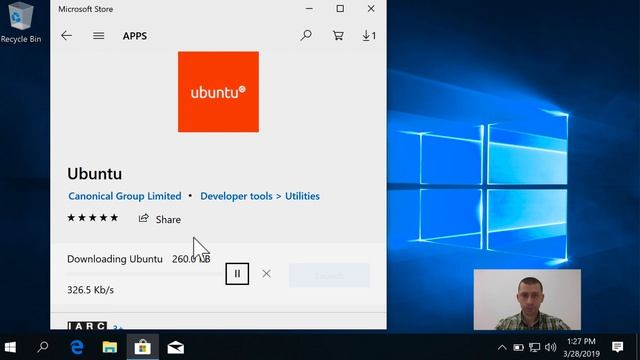Open the Developer tools > Utilities category
This screenshot has width=640, height=360.
tap(260, 196)
